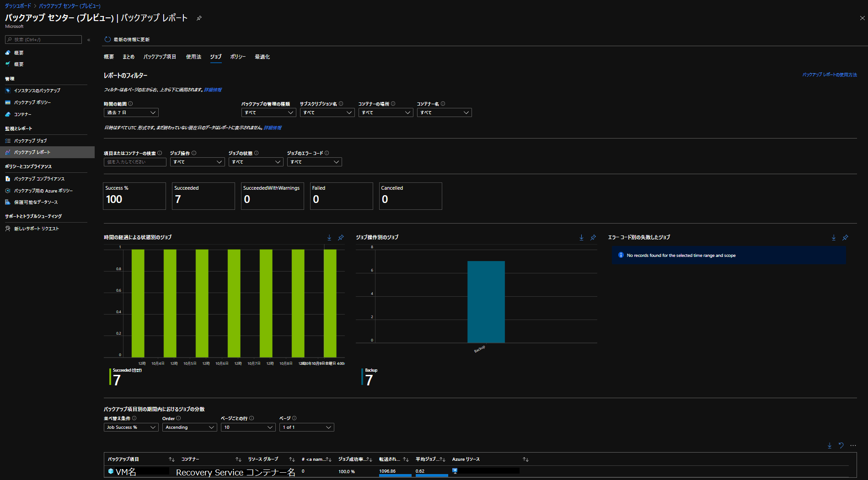
Task: Open the ジョブのエラー コード dropdown
Action: [314, 162]
